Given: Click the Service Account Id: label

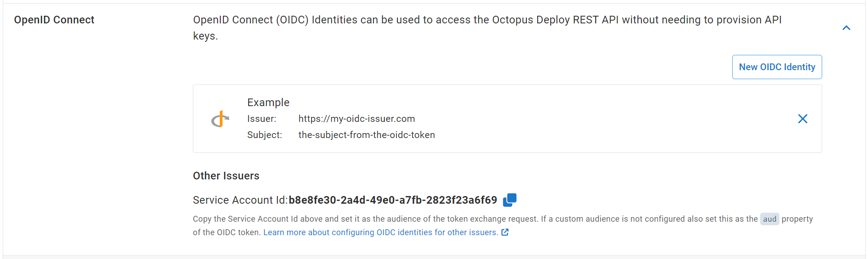Looking at the screenshot, I should click(240, 200).
